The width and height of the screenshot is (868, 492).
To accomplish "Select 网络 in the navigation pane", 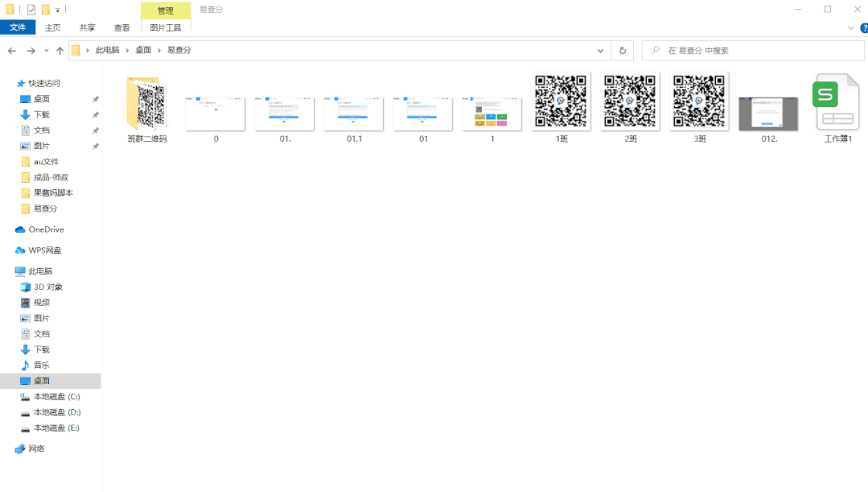I will click(36, 449).
